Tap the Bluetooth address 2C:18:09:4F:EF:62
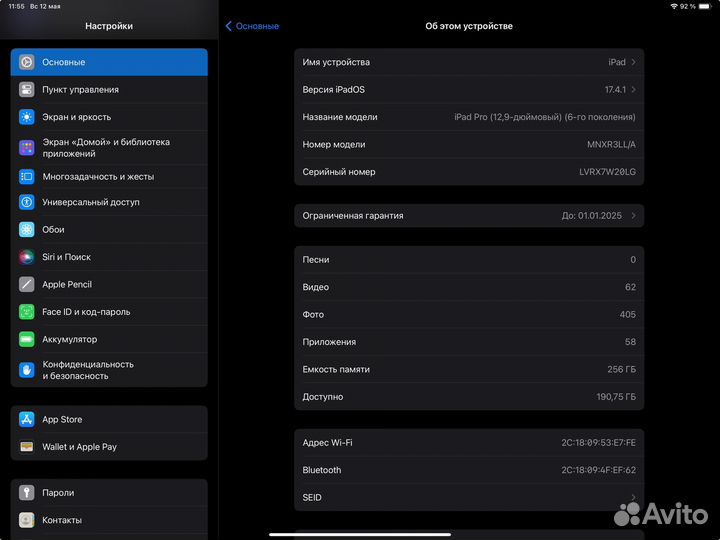 [599, 470]
